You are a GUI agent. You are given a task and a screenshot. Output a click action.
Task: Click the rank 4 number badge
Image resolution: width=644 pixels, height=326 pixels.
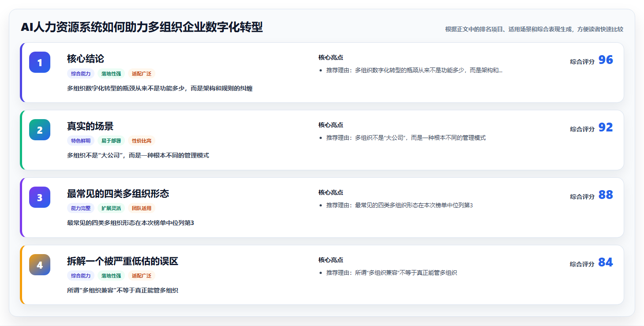click(40, 265)
